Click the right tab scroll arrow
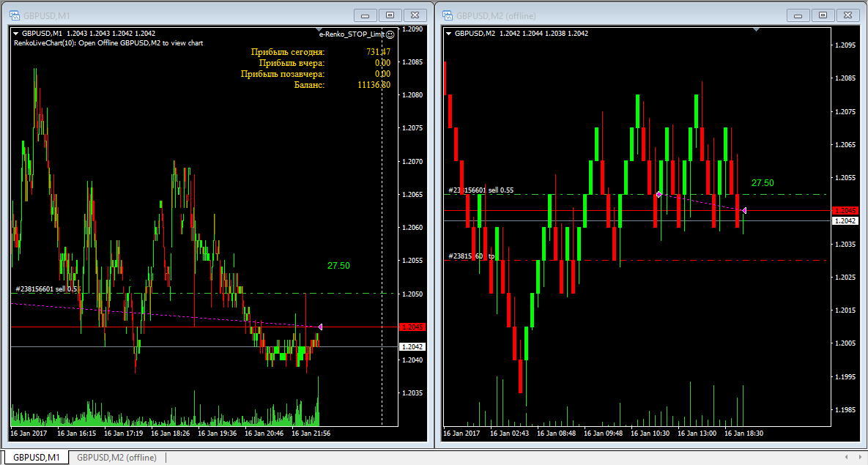The image size is (868, 465). pos(860,457)
